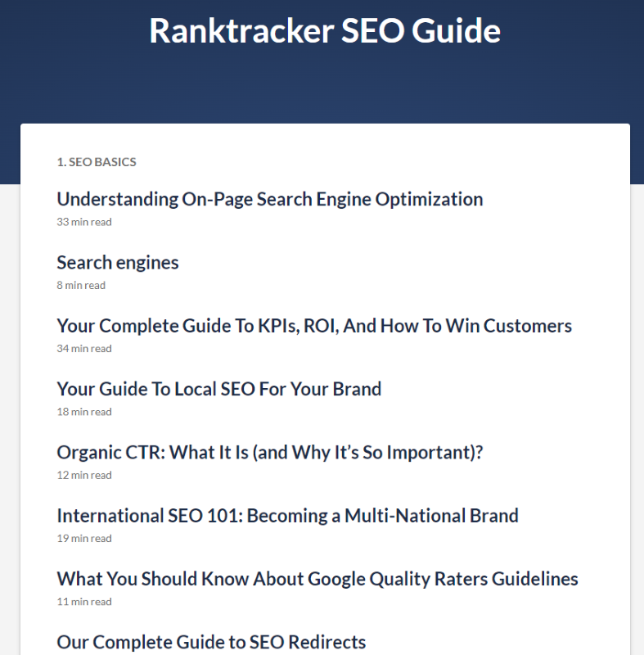Open Your Guide To Local SEO article
Screen dimensions: 644x655
tap(218, 390)
